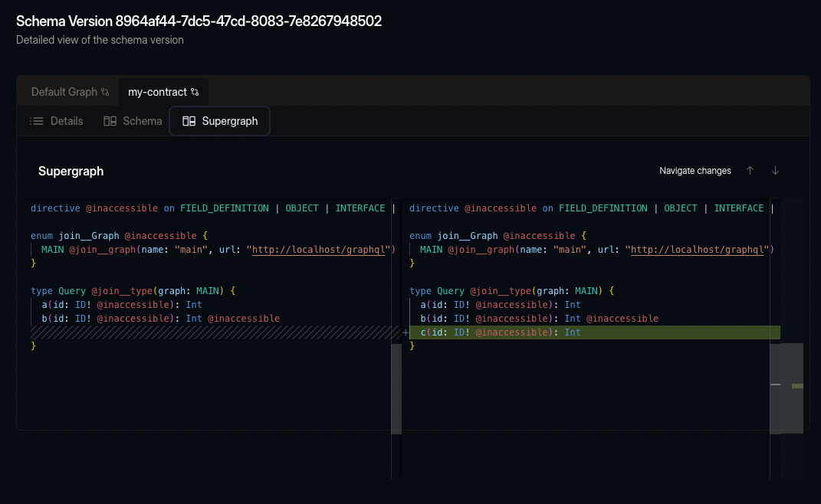Viewport: 821px width, 504px height.
Task: Open the localhost graphql link in left pane
Action: [319, 249]
